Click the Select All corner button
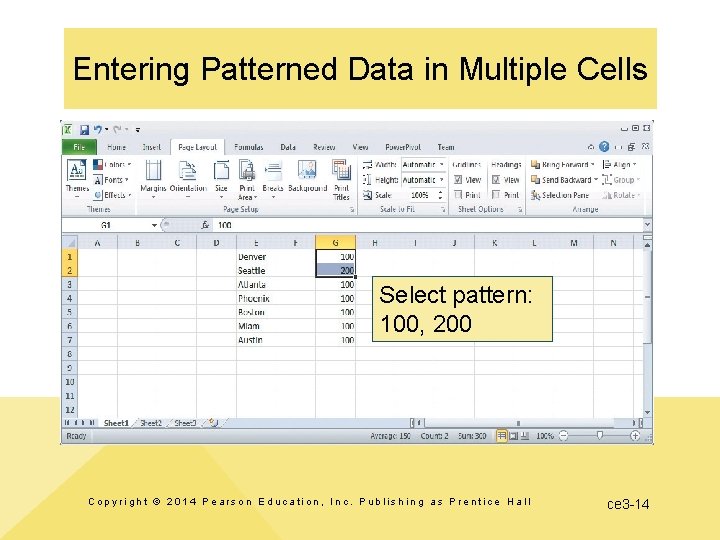Image resolution: width=720 pixels, height=540 pixels. tap(69, 242)
